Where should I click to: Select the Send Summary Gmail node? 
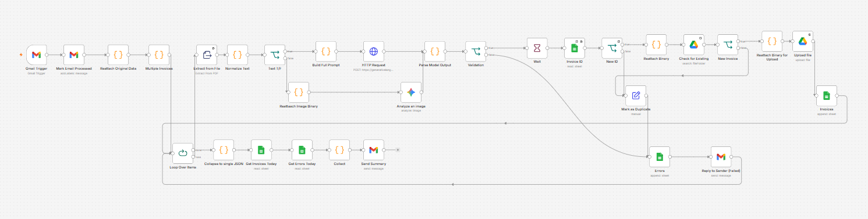[x=373, y=150]
